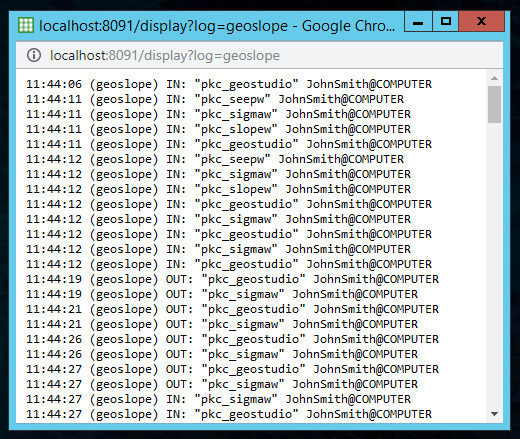
Task: Click the window title text
Action: 217,26
